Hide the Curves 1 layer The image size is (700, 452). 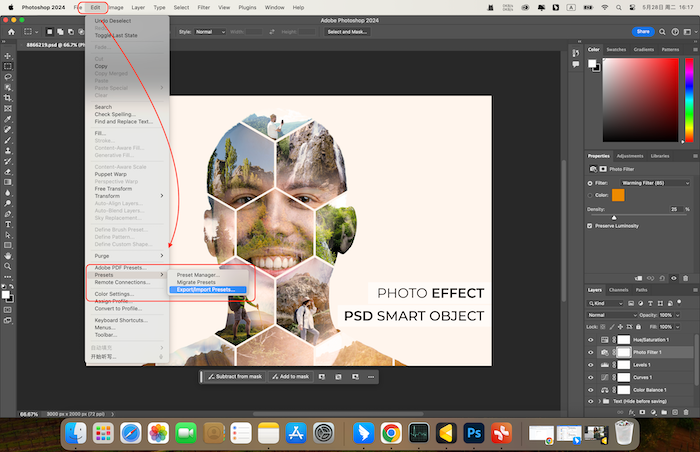(x=591, y=377)
